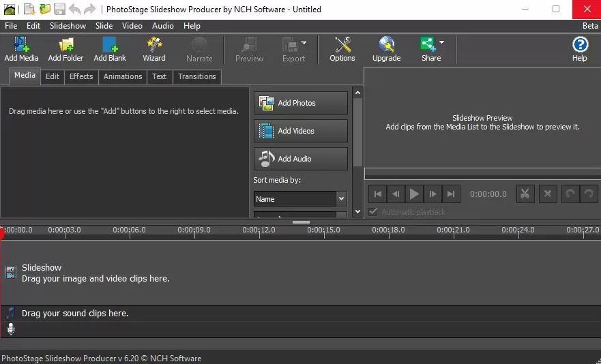Select the Media tab
Image resolution: width=601 pixels, height=364 pixels.
pos(25,76)
